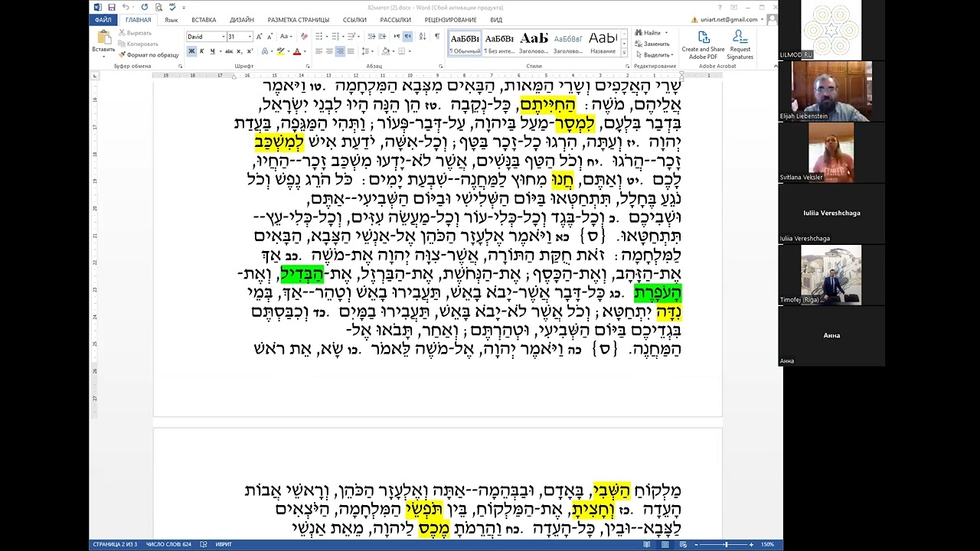Apply the yellow text highlight color

tap(279, 51)
